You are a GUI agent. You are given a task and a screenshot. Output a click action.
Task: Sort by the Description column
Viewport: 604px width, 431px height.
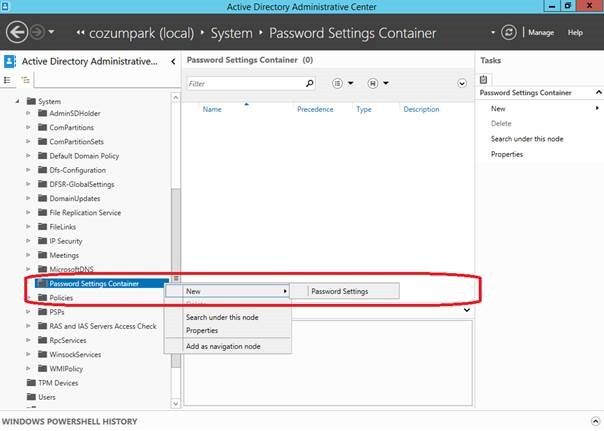(x=421, y=109)
